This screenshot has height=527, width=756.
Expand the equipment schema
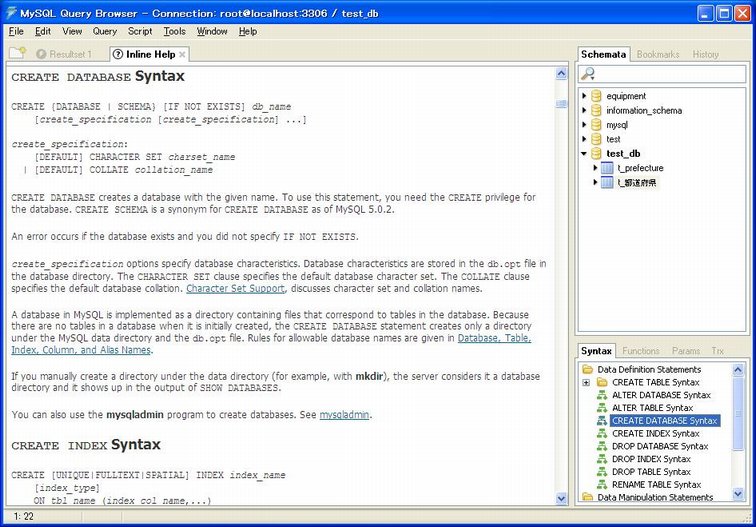[584, 96]
